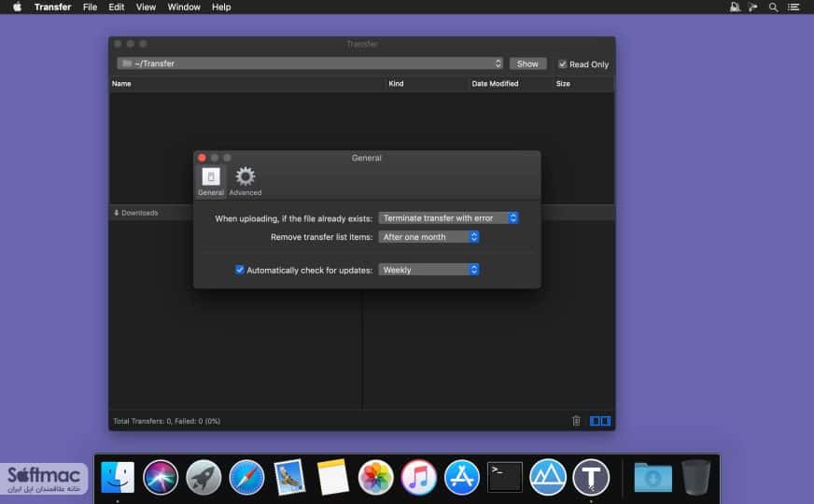Sort file list by Size column
814x504 pixels.
563,84
